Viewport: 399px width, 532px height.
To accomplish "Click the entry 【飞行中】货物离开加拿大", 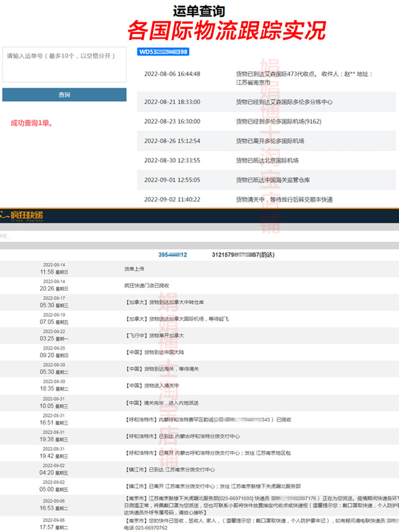I will coord(154,336).
